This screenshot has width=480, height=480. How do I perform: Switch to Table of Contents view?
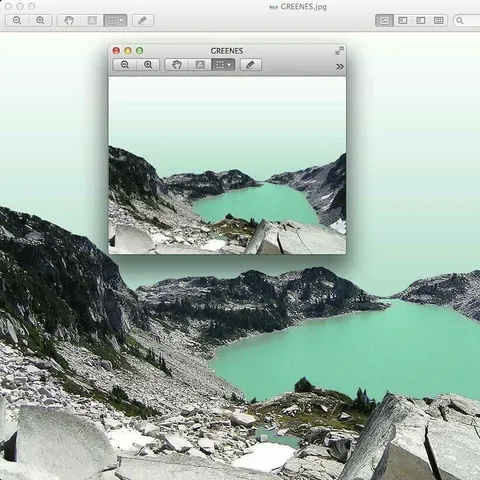click(x=421, y=20)
